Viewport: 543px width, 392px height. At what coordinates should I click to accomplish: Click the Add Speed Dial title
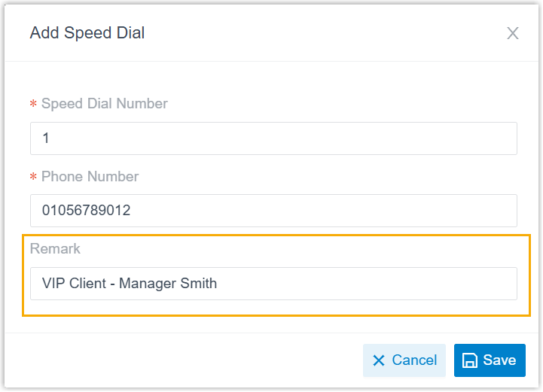(x=87, y=33)
